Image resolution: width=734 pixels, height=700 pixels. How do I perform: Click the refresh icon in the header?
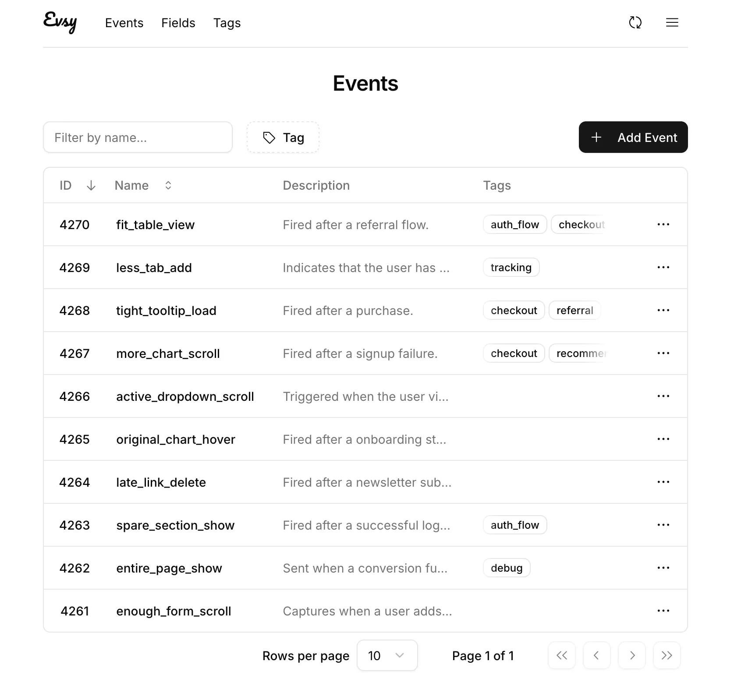(635, 23)
